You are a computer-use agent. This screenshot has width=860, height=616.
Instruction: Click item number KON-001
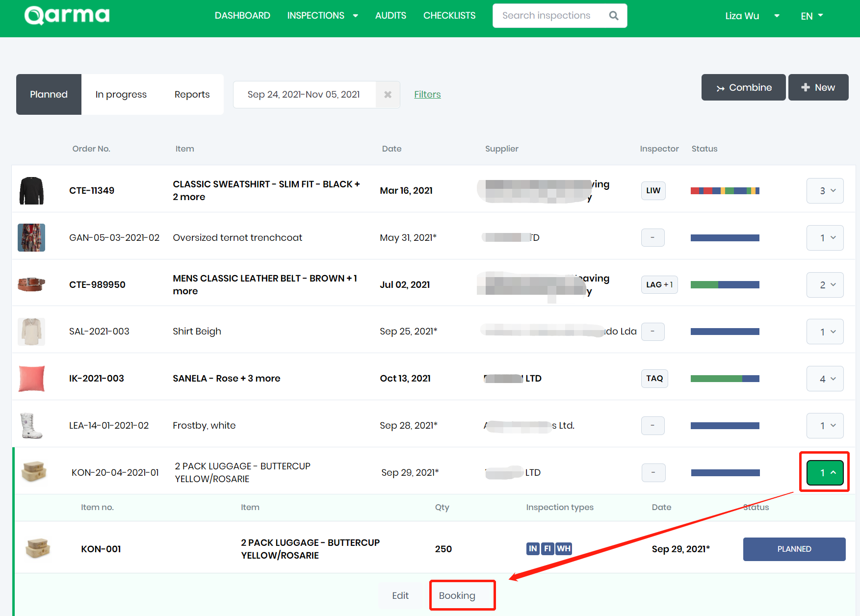click(x=101, y=549)
